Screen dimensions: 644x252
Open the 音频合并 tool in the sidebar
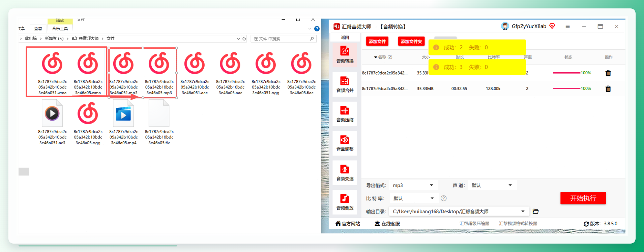345,84
